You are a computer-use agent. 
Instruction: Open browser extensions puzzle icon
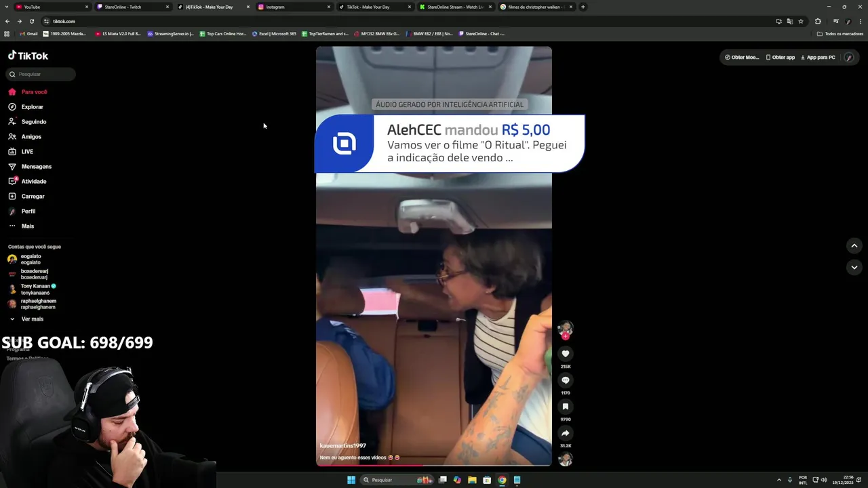[818, 21]
